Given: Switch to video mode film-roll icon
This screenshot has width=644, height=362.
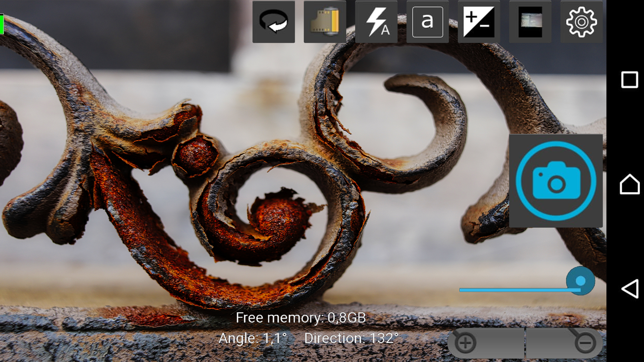Looking at the screenshot, I should click(x=325, y=22).
